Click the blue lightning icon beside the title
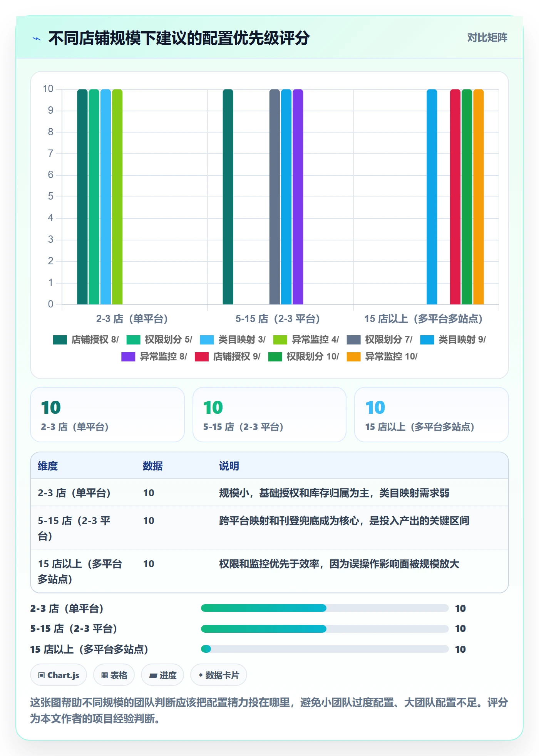539x756 pixels. click(x=37, y=39)
